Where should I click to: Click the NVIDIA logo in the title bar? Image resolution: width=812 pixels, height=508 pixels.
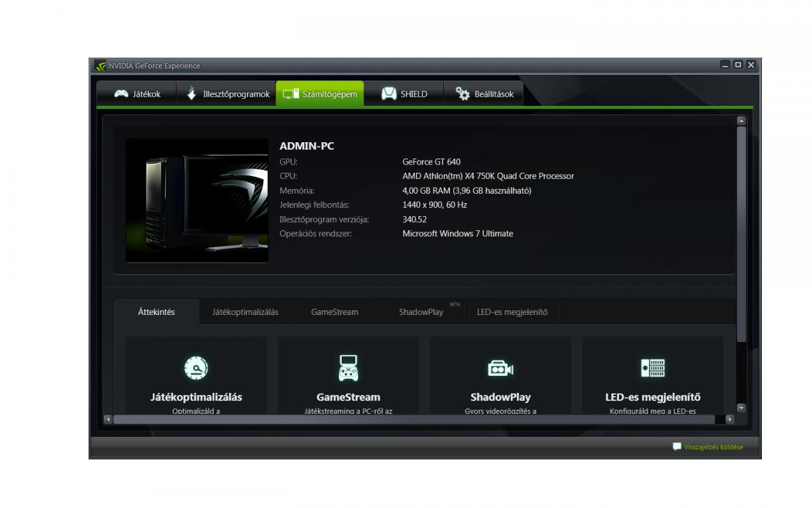coord(100,66)
